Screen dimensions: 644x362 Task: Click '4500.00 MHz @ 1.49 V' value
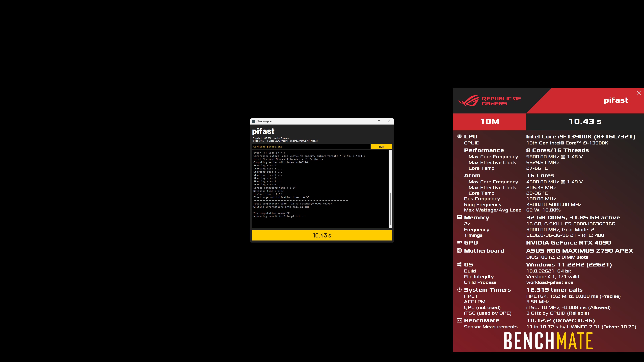tap(554, 182)
